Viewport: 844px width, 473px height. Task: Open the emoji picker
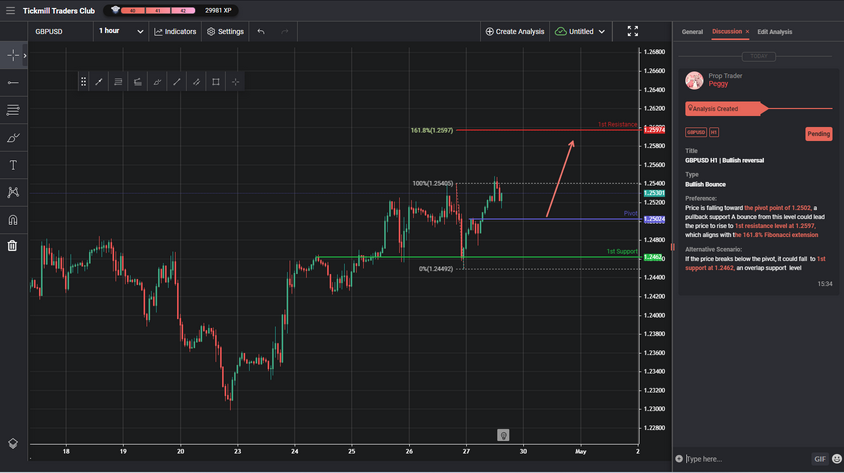[x=836, y=459]
